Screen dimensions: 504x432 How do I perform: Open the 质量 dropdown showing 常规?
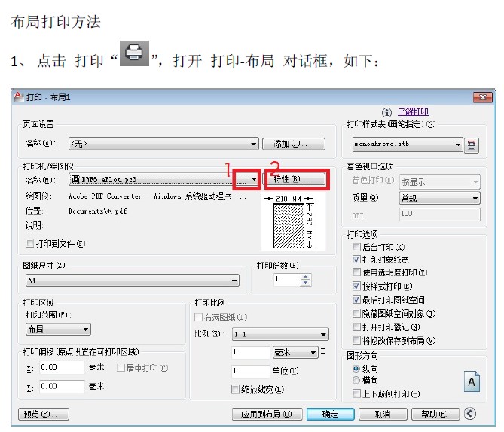tap(440, 198)
